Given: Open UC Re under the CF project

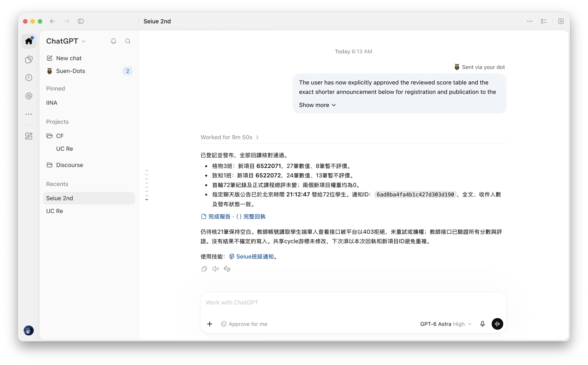Looking at the screenshot, I should pyautogui.click(x=89, y=149).
